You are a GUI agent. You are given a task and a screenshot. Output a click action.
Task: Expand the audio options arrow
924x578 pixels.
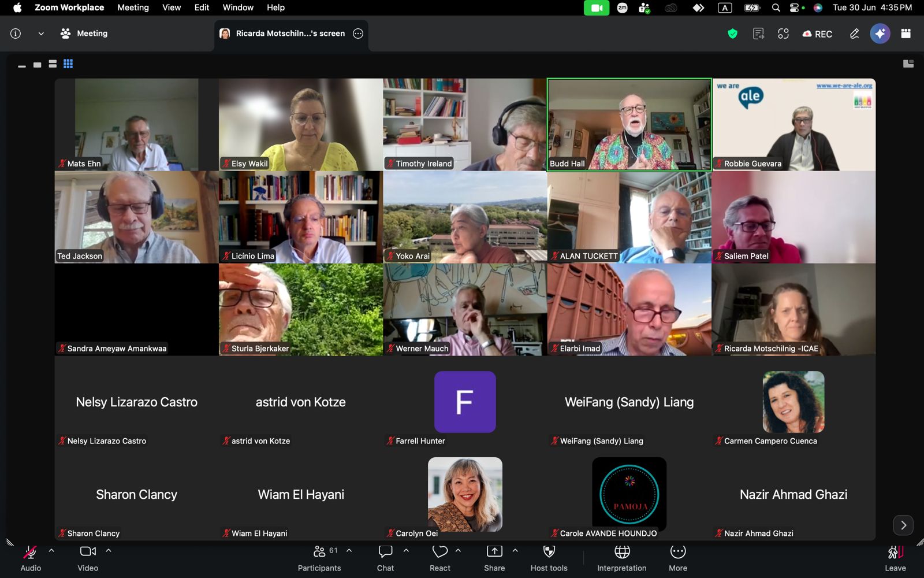tap(51, 551)
